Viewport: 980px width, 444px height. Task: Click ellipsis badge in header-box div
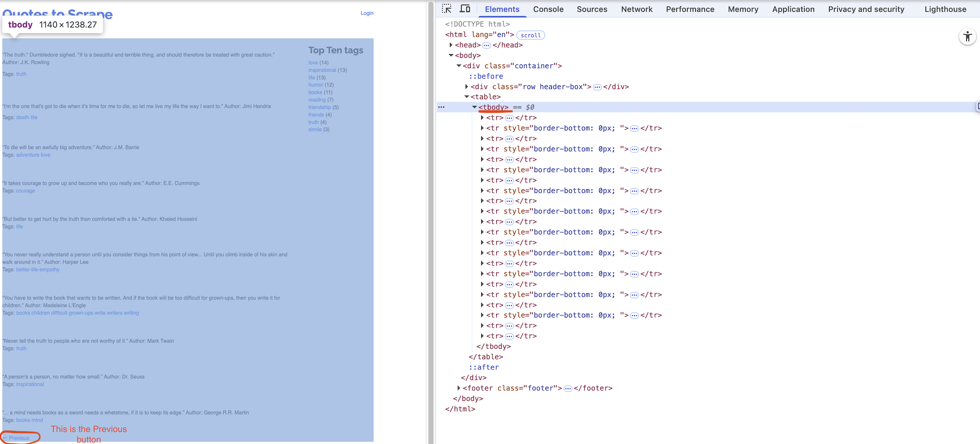coord(597,87)
